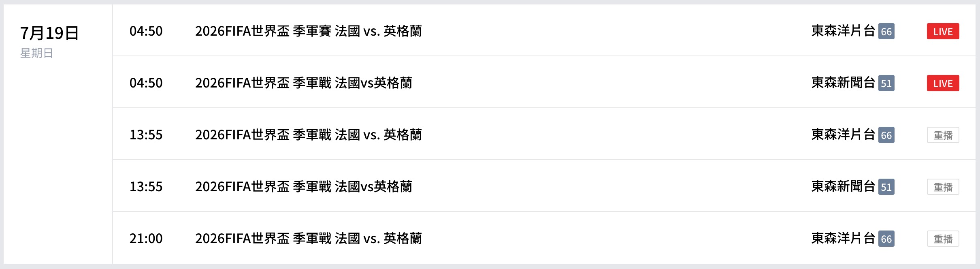The width and height of the screenshot is (980, 269).
Task: Click the LIVE badge for 東森洋片台 04:50
Action: (x=943, y=31)
